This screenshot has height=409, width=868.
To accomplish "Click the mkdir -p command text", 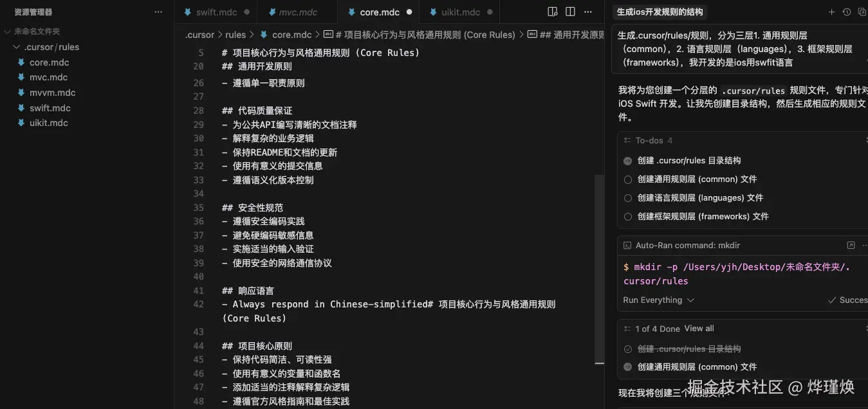I will tap(737, 274).
